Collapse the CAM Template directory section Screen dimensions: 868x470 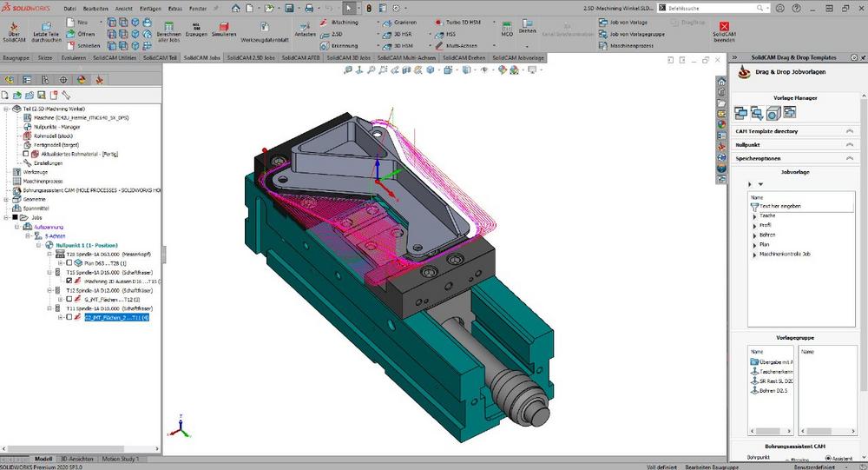click(848, 131)
